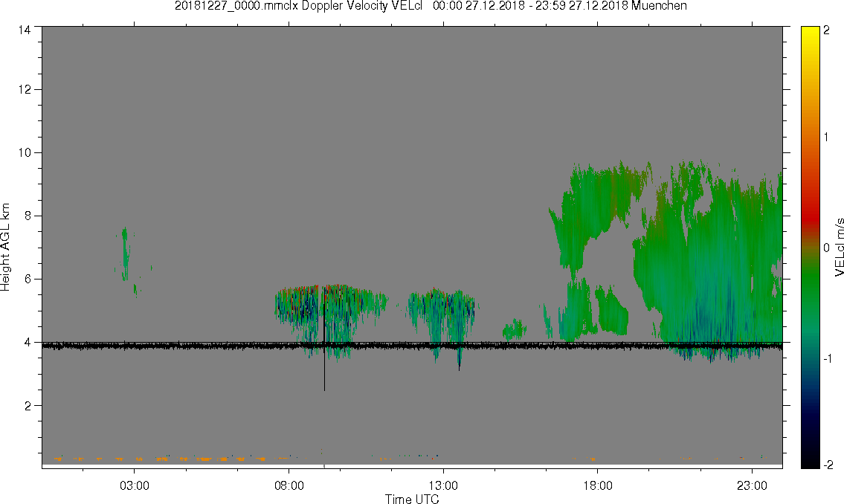Click the small green echo near 15:30 at 4.3 km
This screenshot has height=504, width=844.
[514, 330]
